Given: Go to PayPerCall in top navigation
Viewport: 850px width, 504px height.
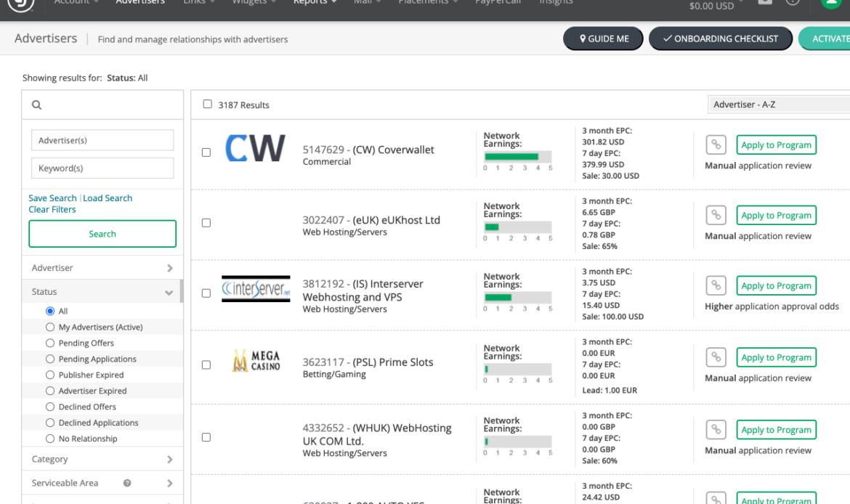Looking at the screenshot, I should [498, 3].
